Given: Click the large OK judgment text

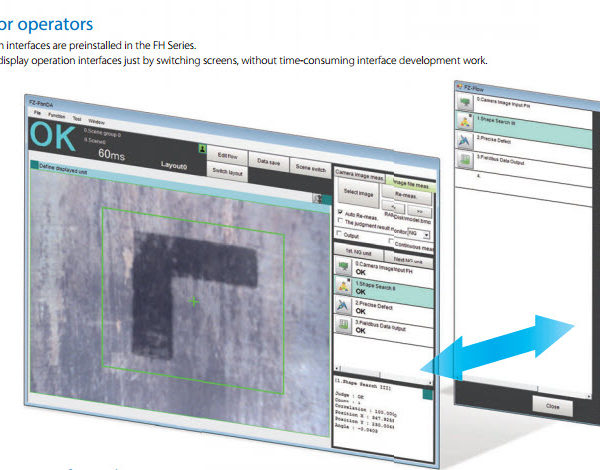Looking at the screenshot, I should [x=53, y=136].
